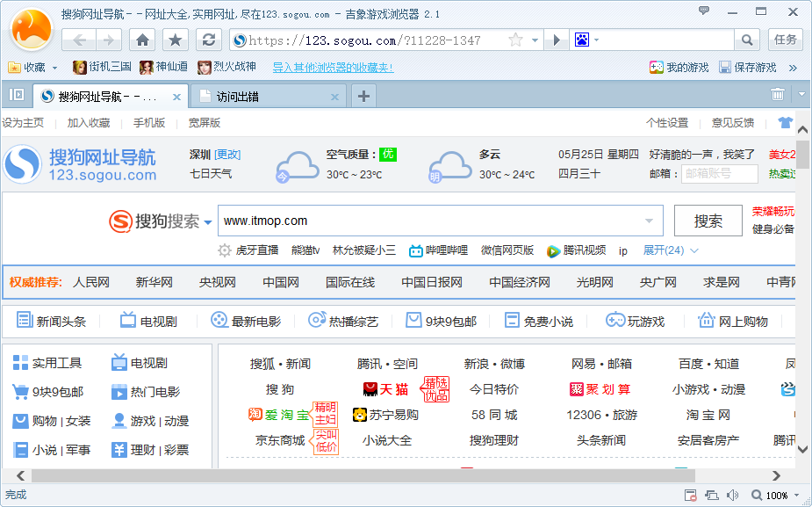Expand the 搜狗搜索 engine dropdown arrow
This screenshot has width=812, height=507.
pyautogui.click(x=208, y=222)
